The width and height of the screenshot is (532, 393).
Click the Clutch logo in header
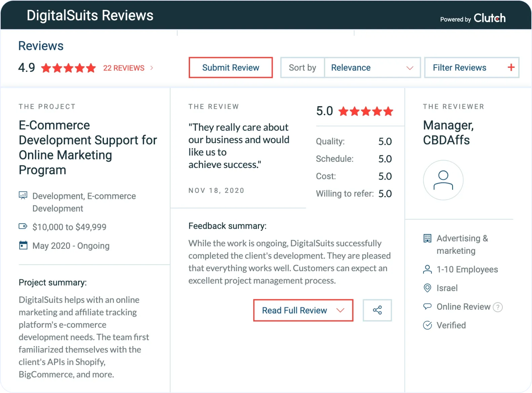tap(489, 18)
